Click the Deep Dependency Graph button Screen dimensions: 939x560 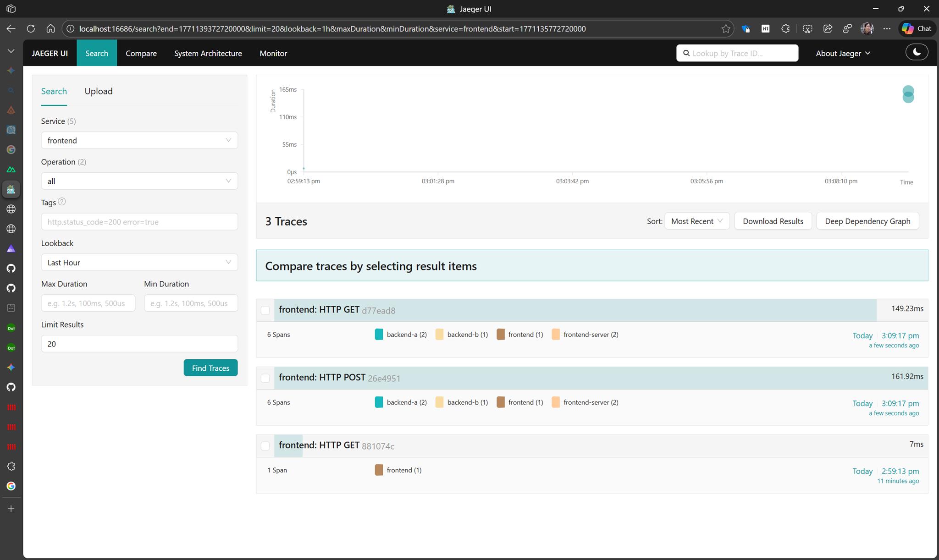867,221
